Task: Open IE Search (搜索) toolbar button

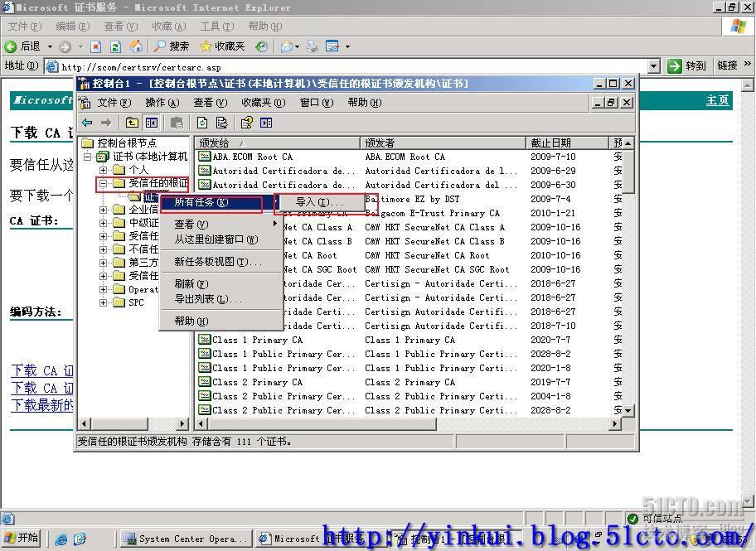Action: click(171, 46)
